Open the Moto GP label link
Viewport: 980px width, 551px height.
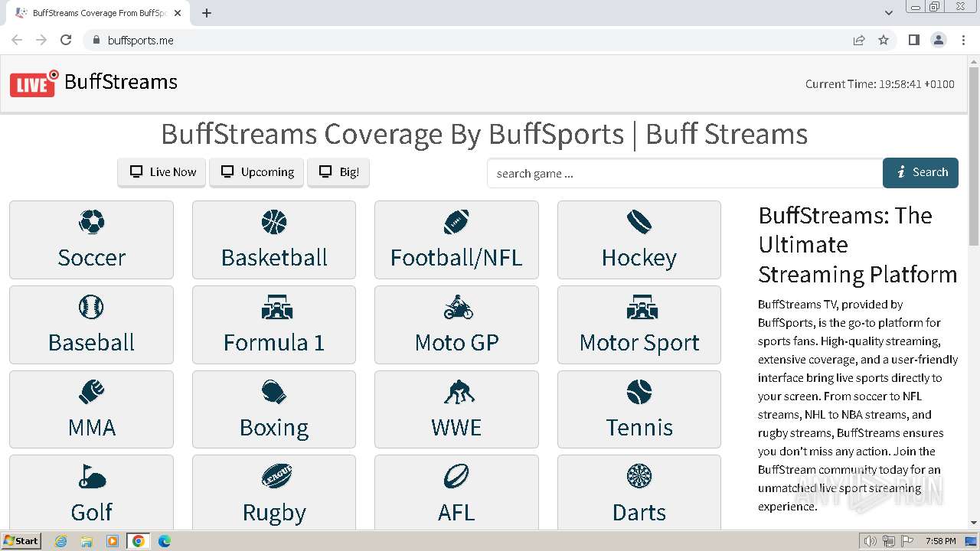[x=456, y=342]
